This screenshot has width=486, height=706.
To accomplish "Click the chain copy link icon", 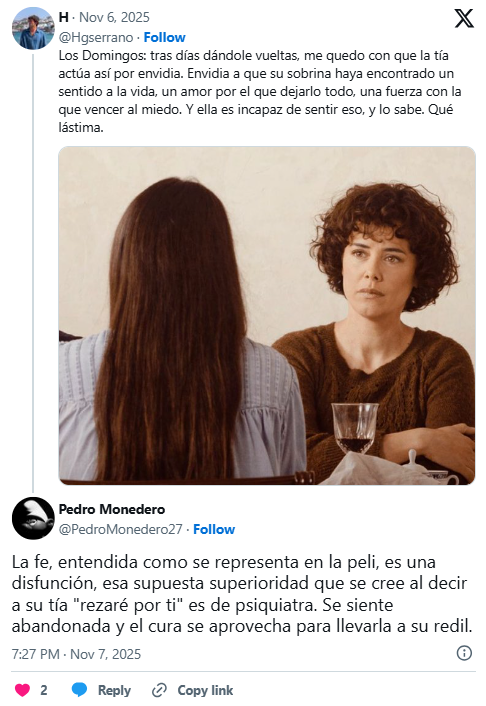I will (159, 690).
